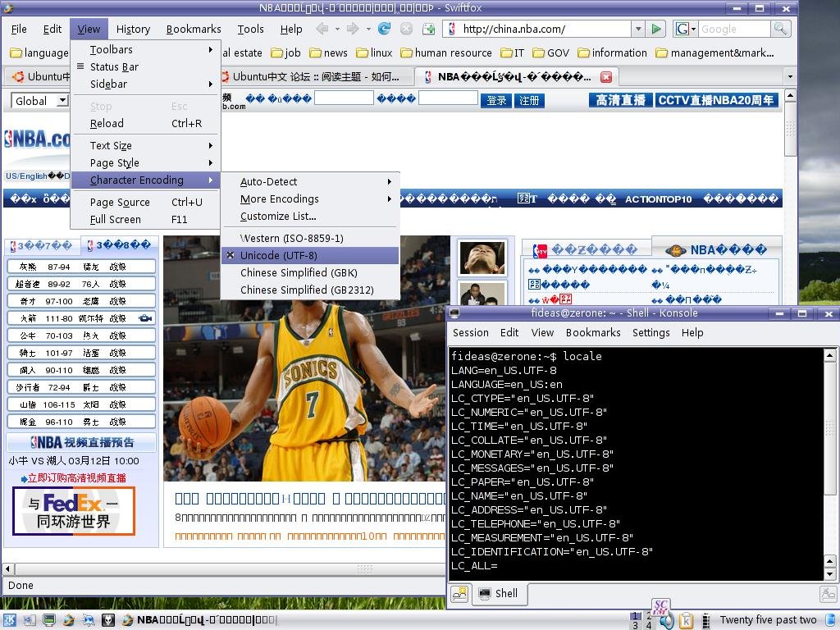
Task: Open the 'IT' bookmark folder
Action: (512, 53)
